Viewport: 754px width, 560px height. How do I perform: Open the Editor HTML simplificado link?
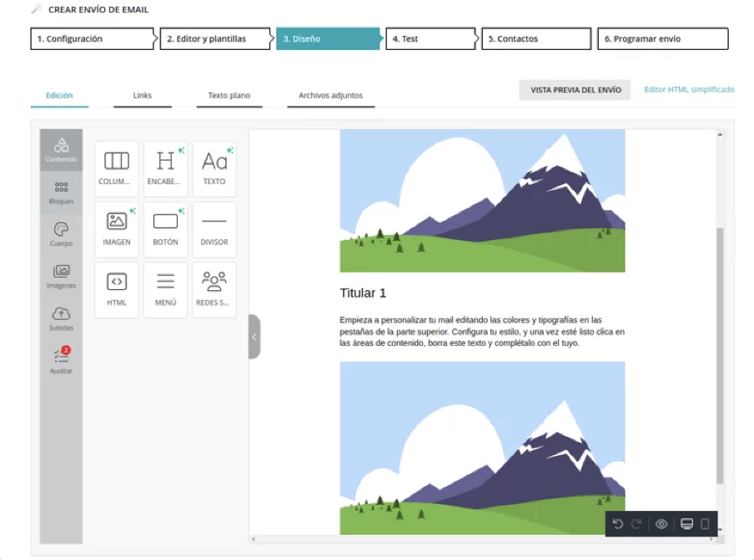point(689,89)
